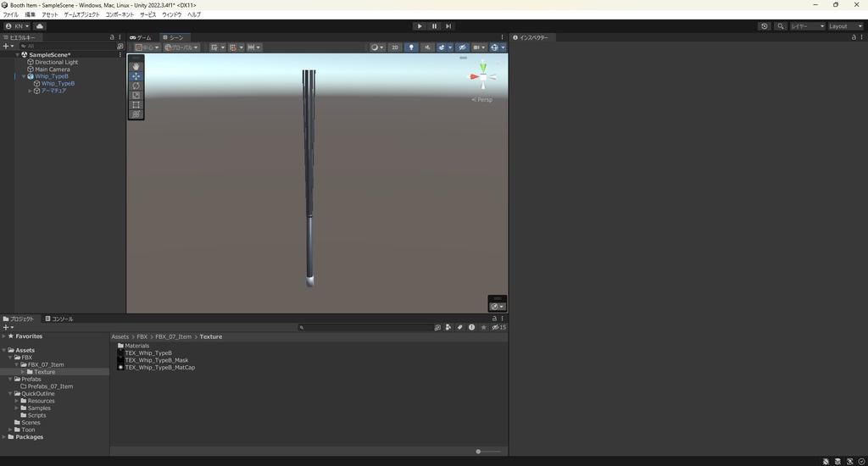This screenshot has height=466, width=868.
Task: Open the ファイル (File) menu
Action: [x=10, y=14]
